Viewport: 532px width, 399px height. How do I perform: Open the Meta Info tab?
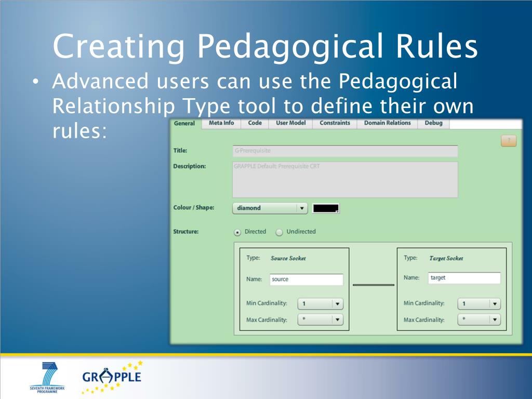click(221, 123)
